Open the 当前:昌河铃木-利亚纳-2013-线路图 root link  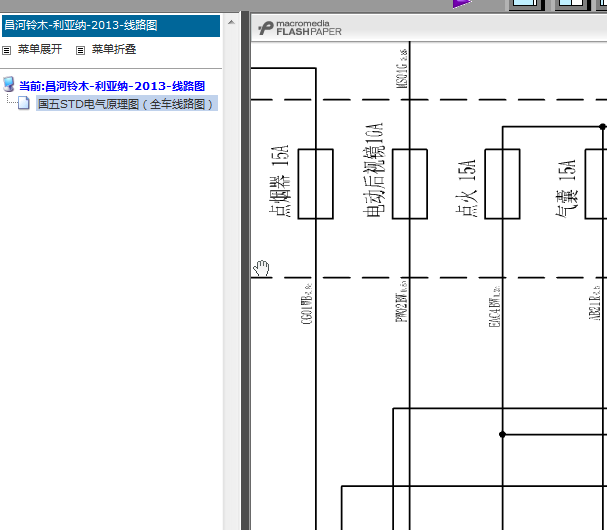112,86
